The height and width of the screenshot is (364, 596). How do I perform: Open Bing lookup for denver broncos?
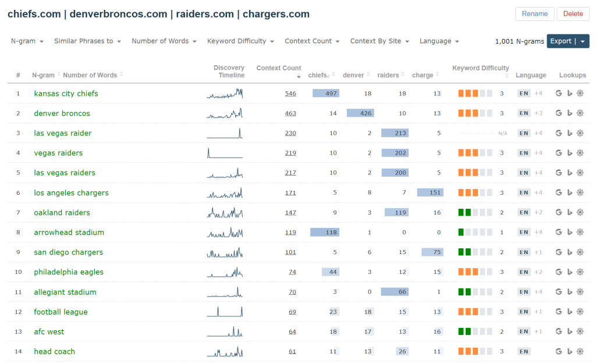[x=569, y=113]
